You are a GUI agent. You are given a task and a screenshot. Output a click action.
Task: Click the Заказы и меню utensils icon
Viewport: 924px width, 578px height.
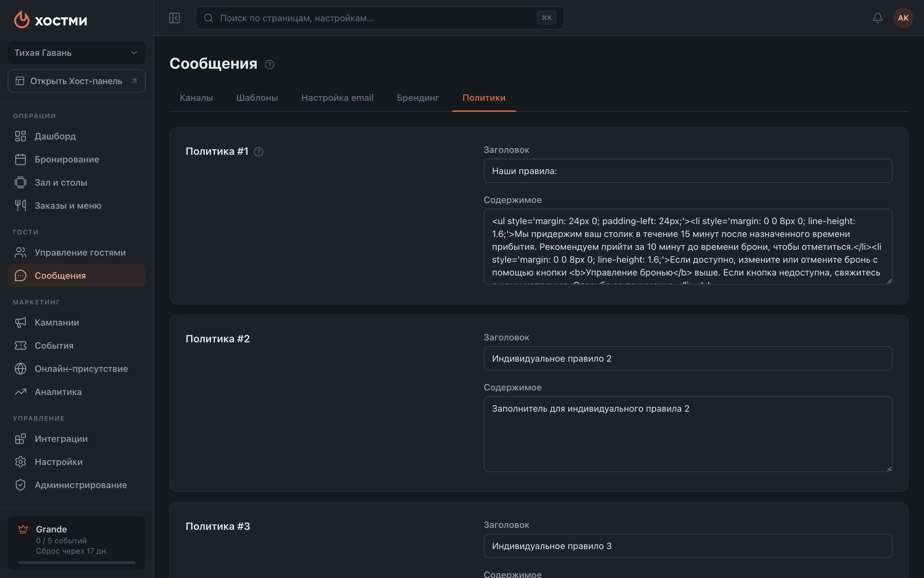tap(21, 206)
